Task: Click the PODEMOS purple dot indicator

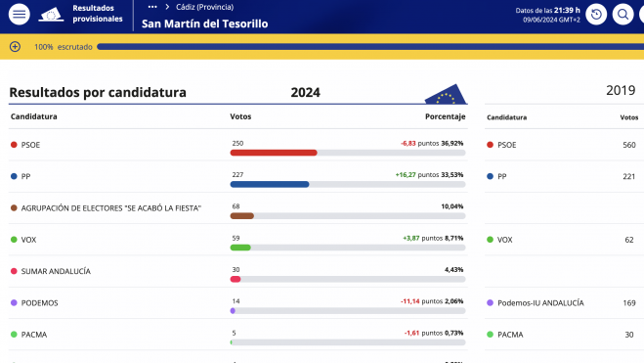Action: pyautogui.click(x=14, y=302)
